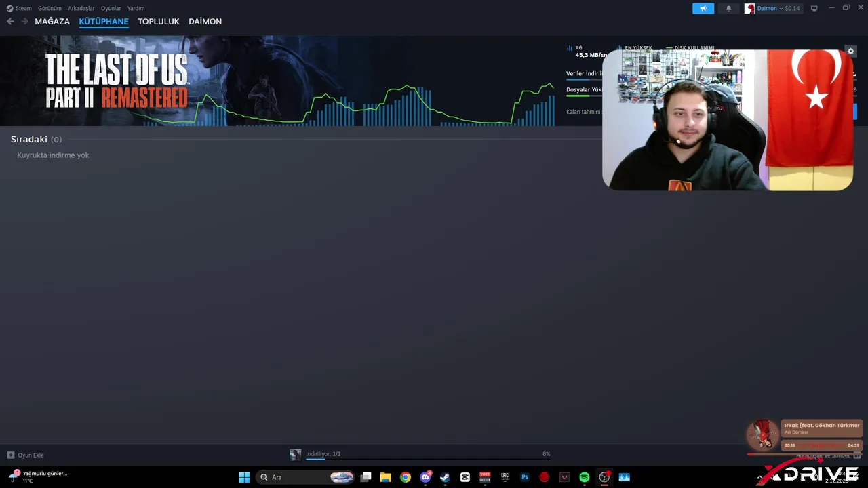Open the İndiriliyor 1/1 download status

[x=323, y=454]
